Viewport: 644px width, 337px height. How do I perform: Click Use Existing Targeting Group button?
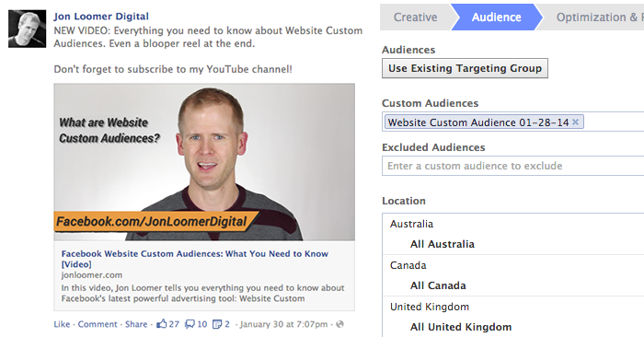point(465,68)
